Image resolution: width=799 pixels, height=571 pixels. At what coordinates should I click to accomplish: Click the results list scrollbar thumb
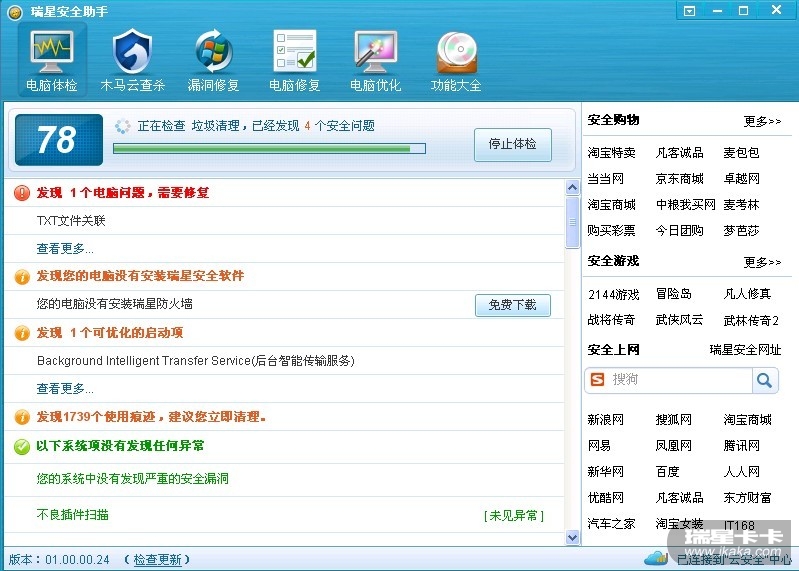point(572,222)
